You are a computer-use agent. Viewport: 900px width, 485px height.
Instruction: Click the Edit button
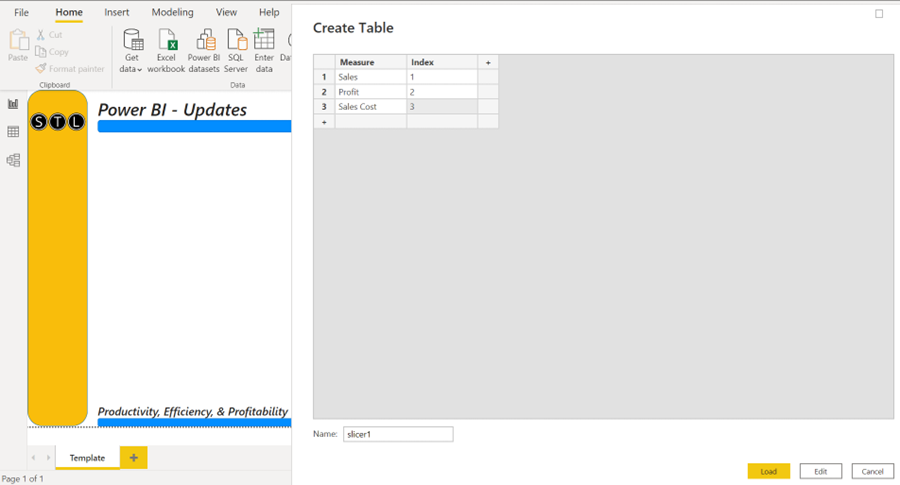click(x=821, y=471)
